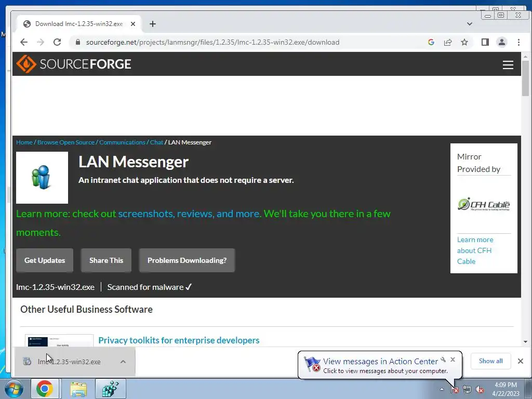This screenshot has width=532, height=399.
Task: Click the CFH Cable mirror logo
Action: pyautogui.click(x=484, y=204)
